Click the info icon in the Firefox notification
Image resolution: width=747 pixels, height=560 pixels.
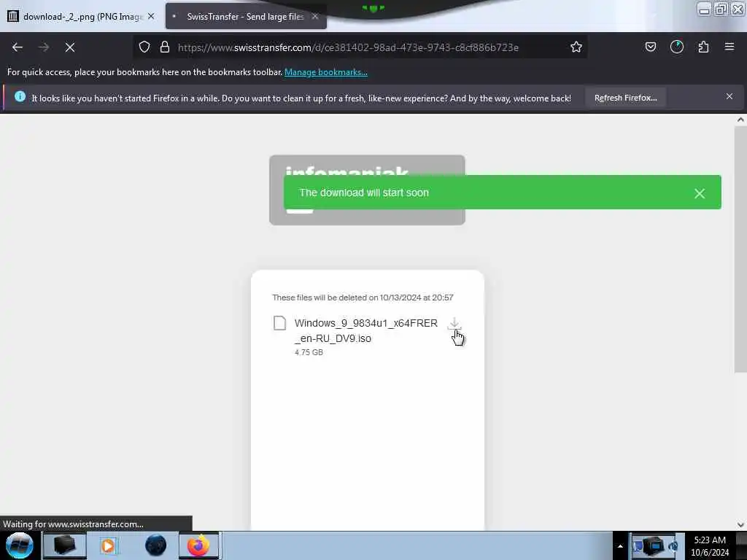pyautogui.click(x=20, y=97)
